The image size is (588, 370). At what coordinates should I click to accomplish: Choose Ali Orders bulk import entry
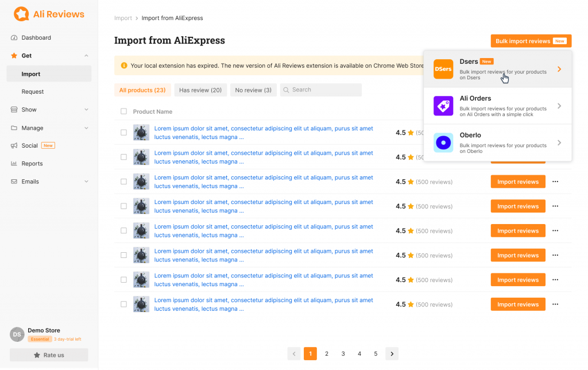coord(498,106)
